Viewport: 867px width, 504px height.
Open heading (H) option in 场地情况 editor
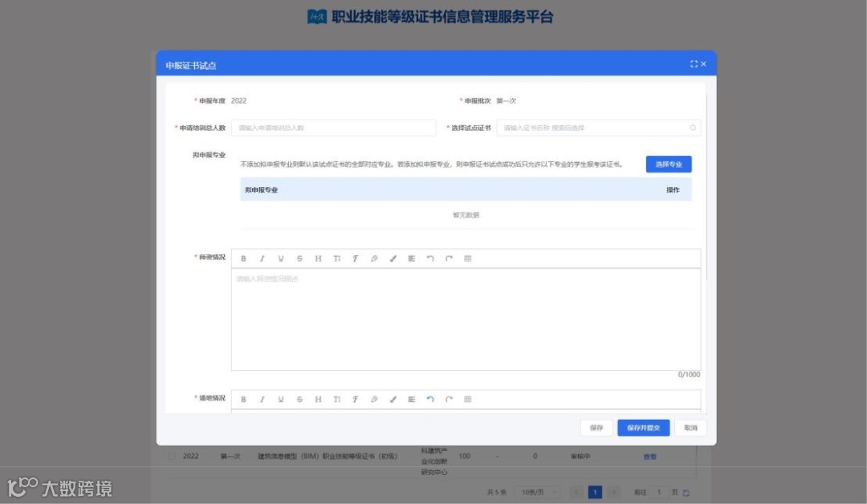pyautogui.click(x=318, y=400)
